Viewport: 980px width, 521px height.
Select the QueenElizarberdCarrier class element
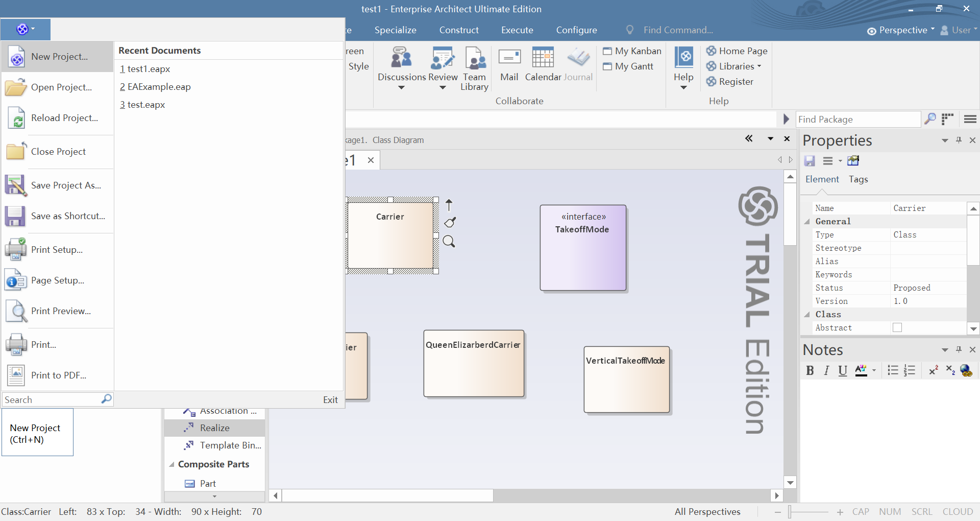click(474, 364)
